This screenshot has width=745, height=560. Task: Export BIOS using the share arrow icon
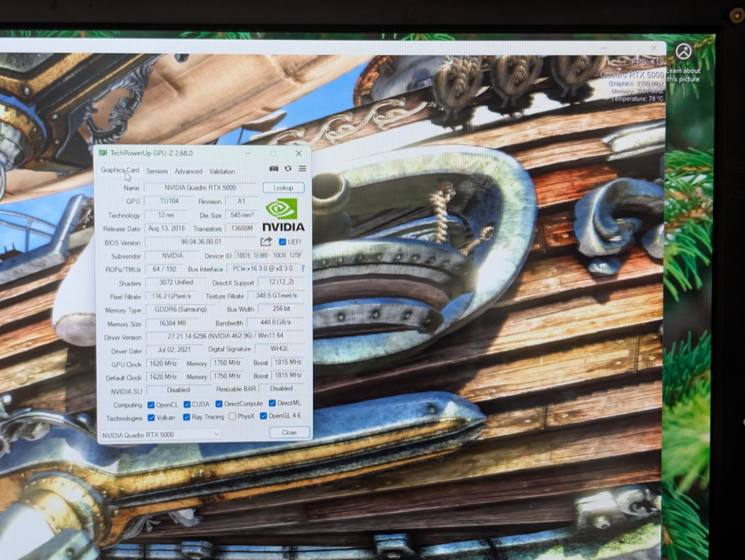coord(266,242)
